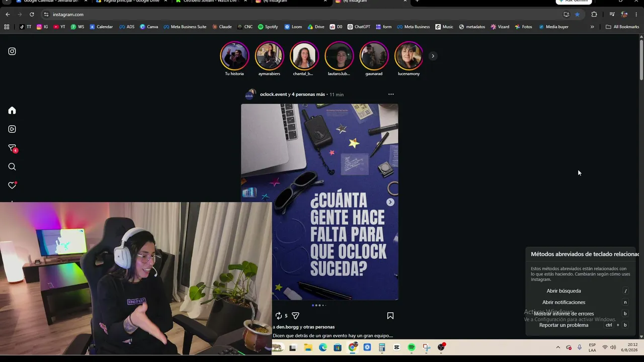Open Microsoft Store from the taskbar
Image resolution: width=644 pixels, height=362 pixels.
[x=338, y=347]
